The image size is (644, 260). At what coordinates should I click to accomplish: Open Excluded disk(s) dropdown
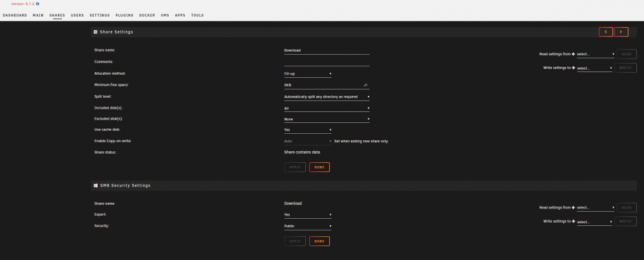pyautogui.click(x=327, y=119)
